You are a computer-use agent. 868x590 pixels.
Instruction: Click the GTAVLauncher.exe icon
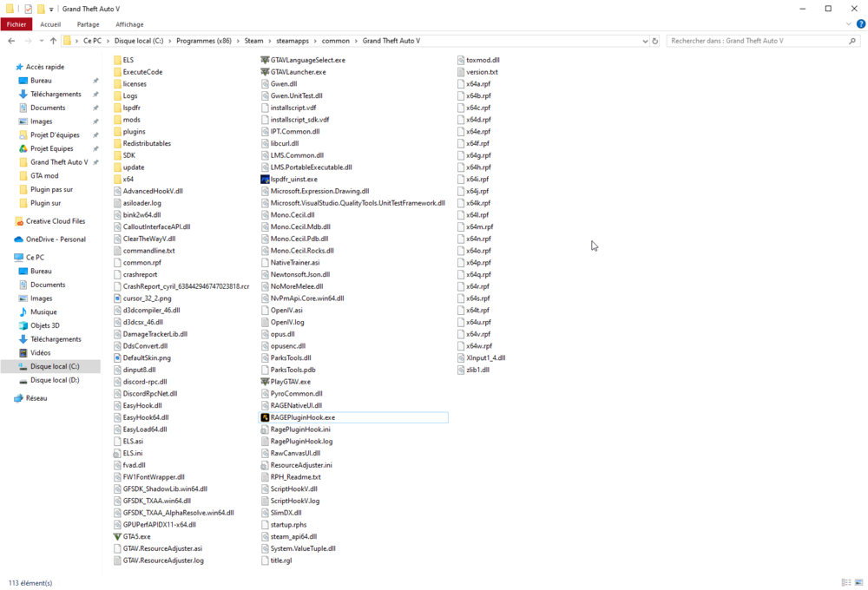coord(265,72)
